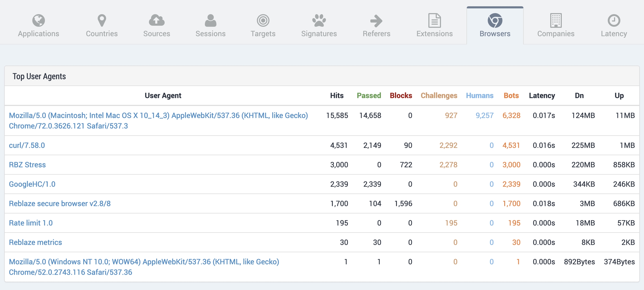Select the Rate limit 1.0 link
644x290 pixels.
pos(31,223)
